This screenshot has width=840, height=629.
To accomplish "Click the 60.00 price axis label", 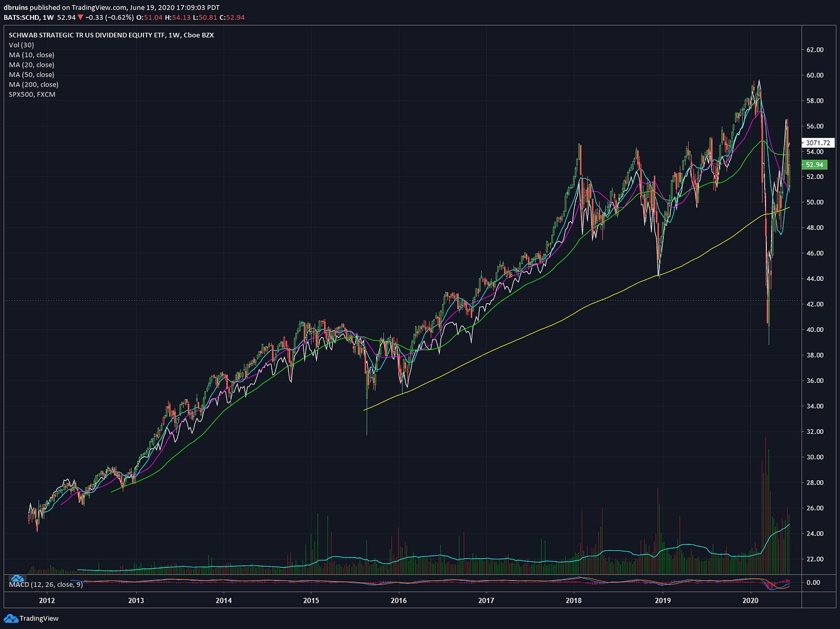I will (815, 76).
